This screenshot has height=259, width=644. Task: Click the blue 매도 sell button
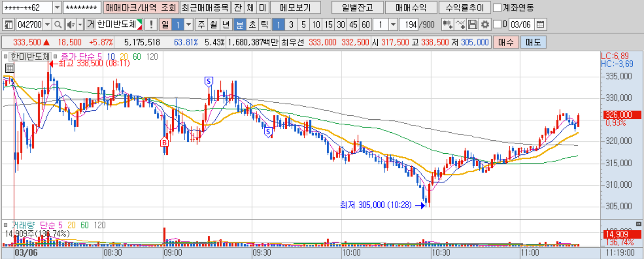click(533, 42)
